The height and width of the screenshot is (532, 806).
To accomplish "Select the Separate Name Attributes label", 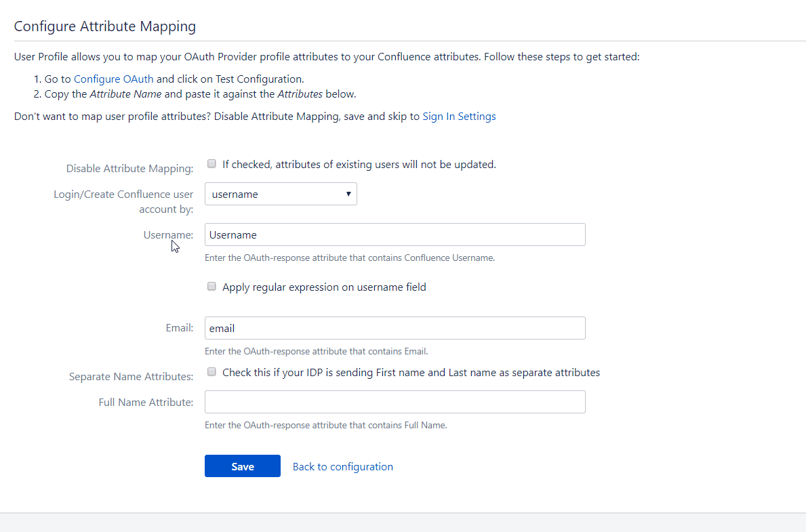I will pyautogui.click(x=131, y=377).
